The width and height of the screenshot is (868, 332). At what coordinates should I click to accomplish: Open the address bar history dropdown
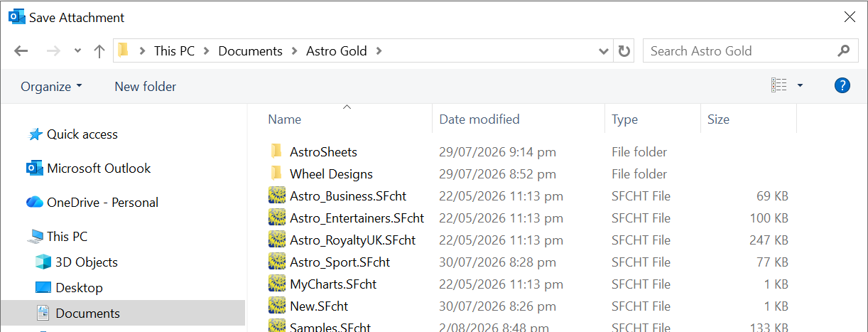604,51
